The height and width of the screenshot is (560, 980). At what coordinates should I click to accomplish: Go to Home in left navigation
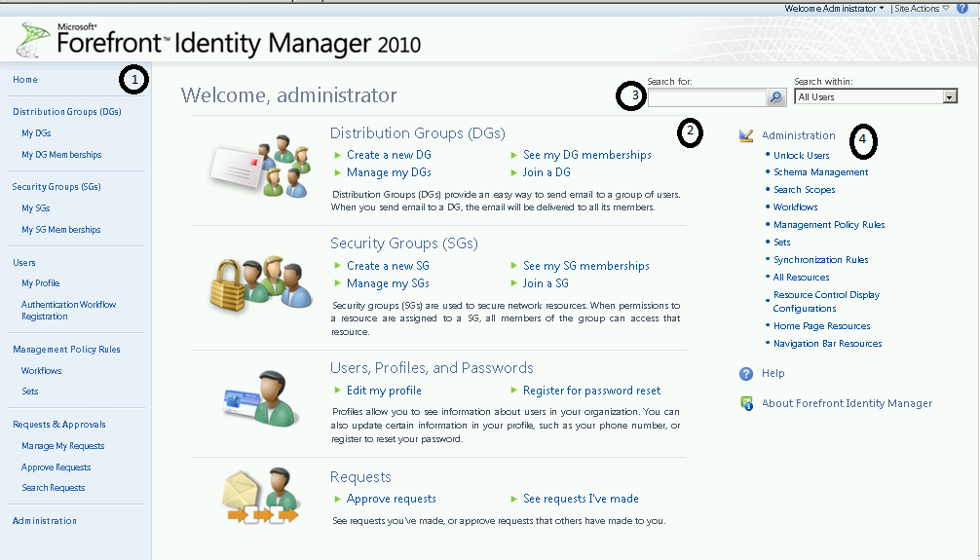click(25, 80)
